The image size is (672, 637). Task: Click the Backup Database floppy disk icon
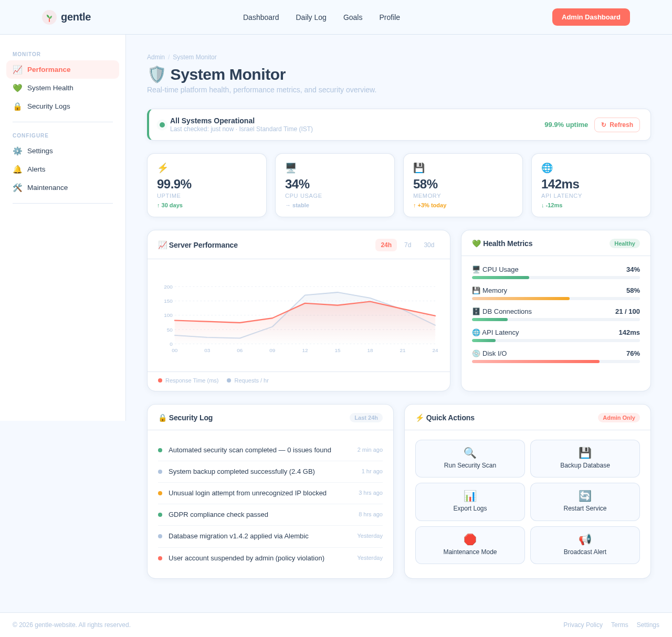(x=585, y=452)
